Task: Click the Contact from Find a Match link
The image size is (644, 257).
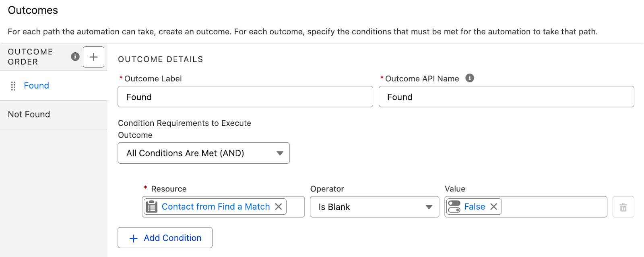Action: point(216,207)
